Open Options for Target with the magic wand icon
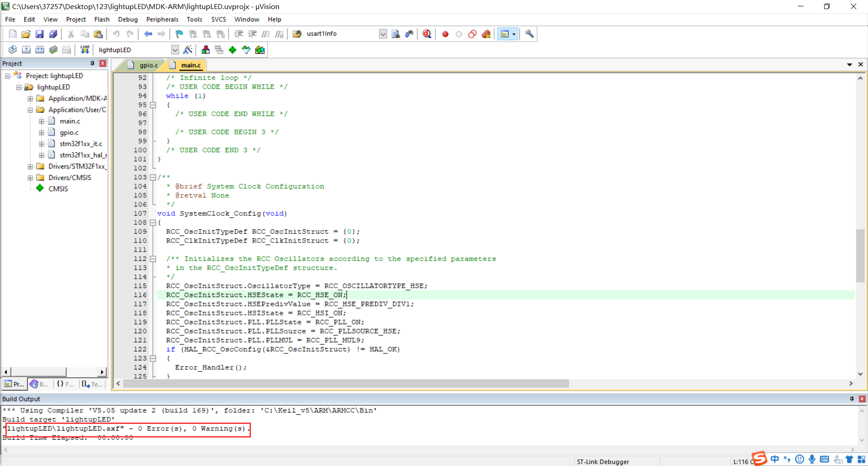868x466 pixels. pos(188,50)
